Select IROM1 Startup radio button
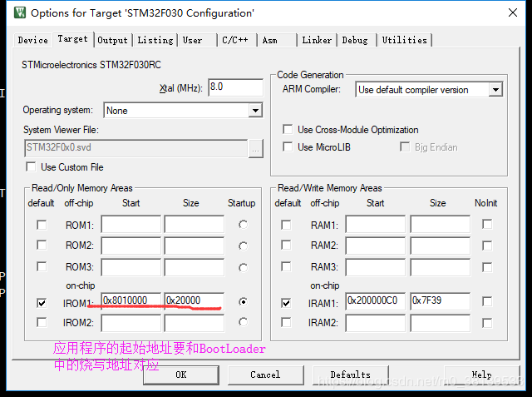Screen dimensions: 532x397 click(243, 302)
